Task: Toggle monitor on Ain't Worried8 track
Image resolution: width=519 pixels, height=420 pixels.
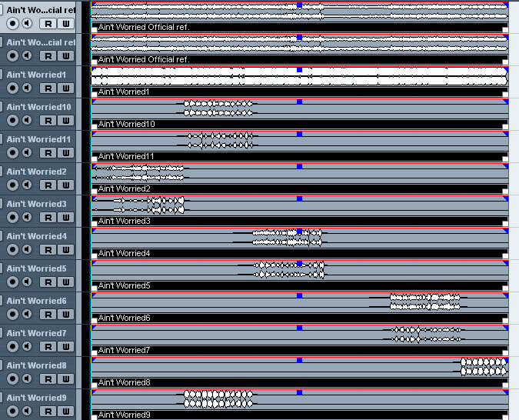Action: click(x=27, y=378)
